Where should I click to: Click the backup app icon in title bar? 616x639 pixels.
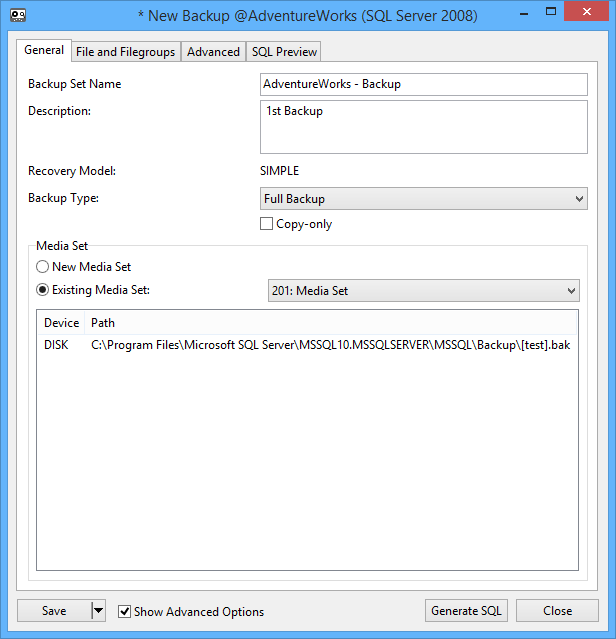(x=18, y=16)
